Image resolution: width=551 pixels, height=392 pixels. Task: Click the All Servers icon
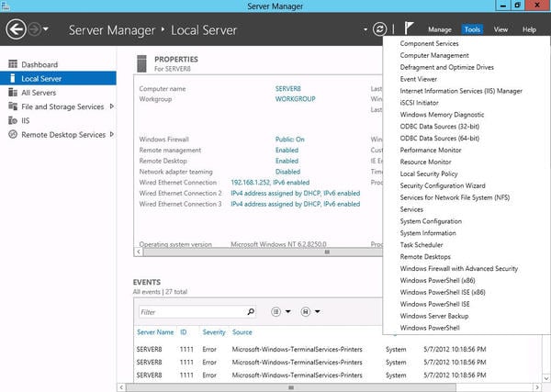click(13, 93)
